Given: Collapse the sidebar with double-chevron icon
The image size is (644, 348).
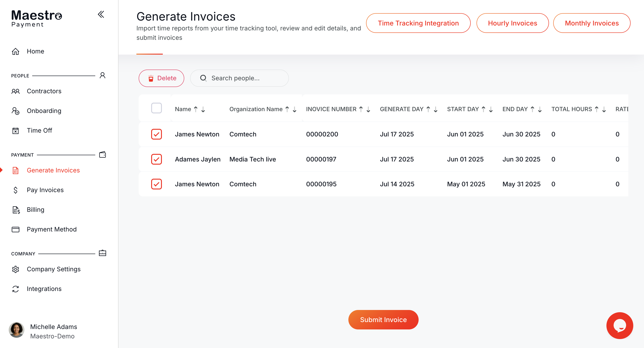Looking at the screenshot, I should 101,15.
